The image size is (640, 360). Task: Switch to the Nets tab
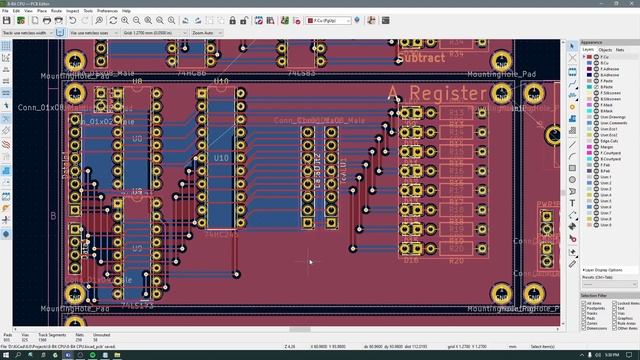coord(620,50)
